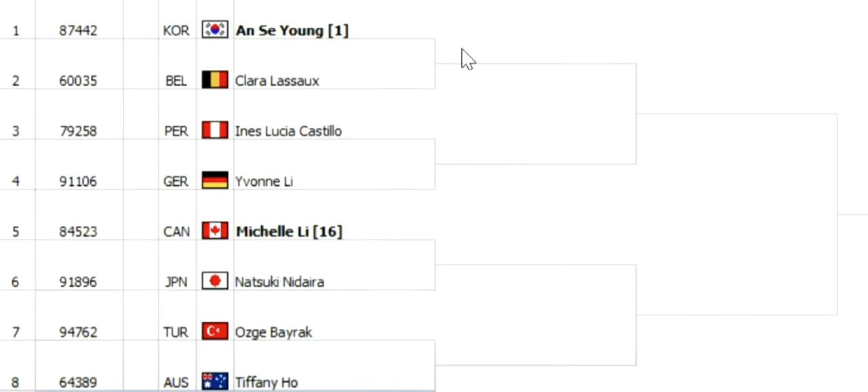The image size is (868, 392).
Task: Open Ines Lucia Castillo's entry
Action: pos(288,131)
